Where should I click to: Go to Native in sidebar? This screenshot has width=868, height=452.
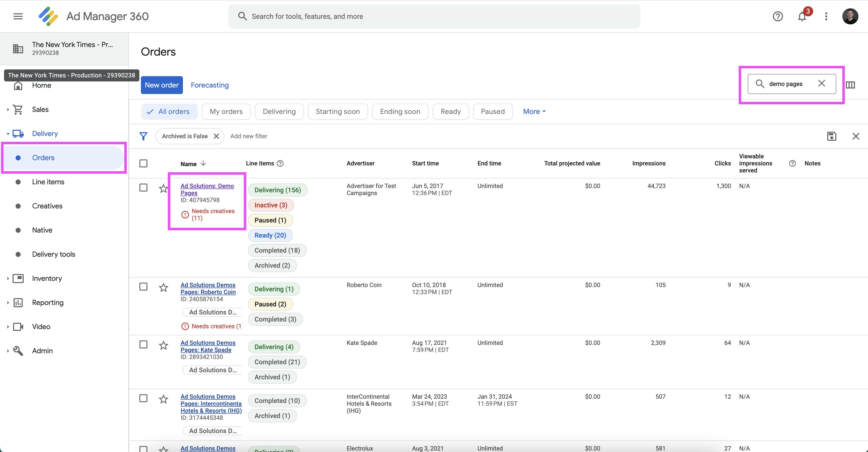coord(42,230)
